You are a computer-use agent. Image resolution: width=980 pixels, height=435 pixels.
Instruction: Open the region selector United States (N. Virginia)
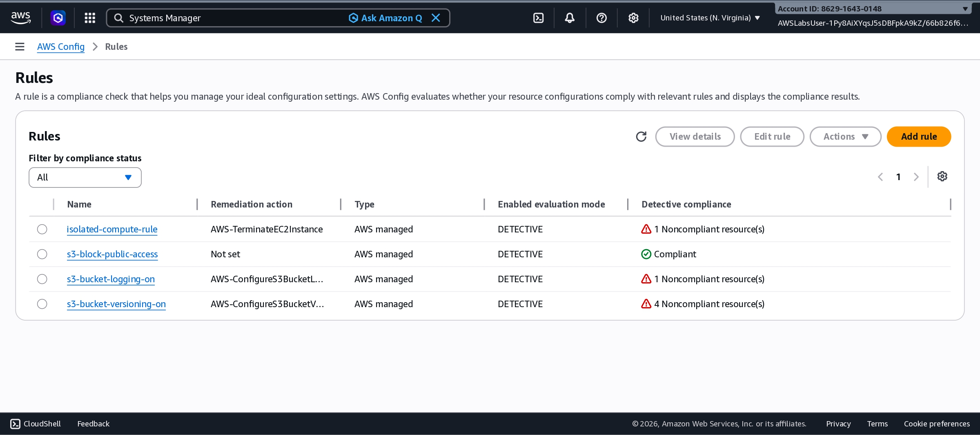pyautogui.click(x=710, y=18)
